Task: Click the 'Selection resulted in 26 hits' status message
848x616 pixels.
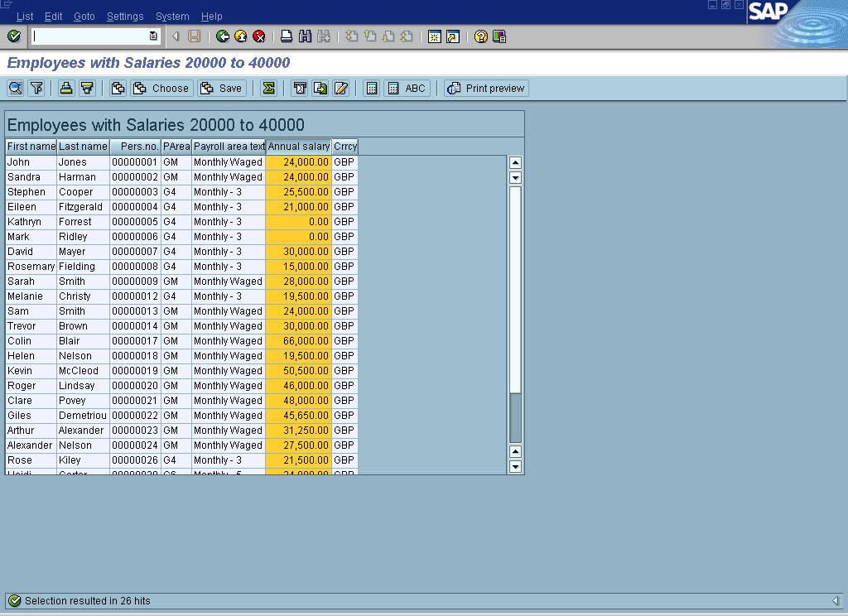Action: [88, 601]
